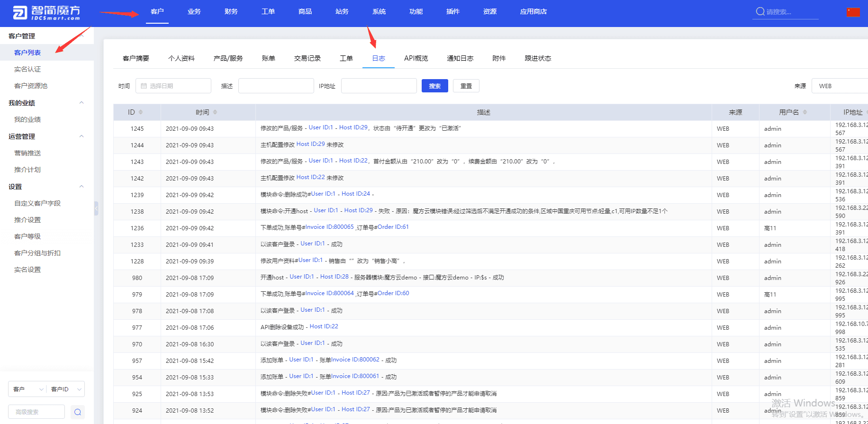
Task: Open 实名设置 in sidebar
Action: pos(27,270)
